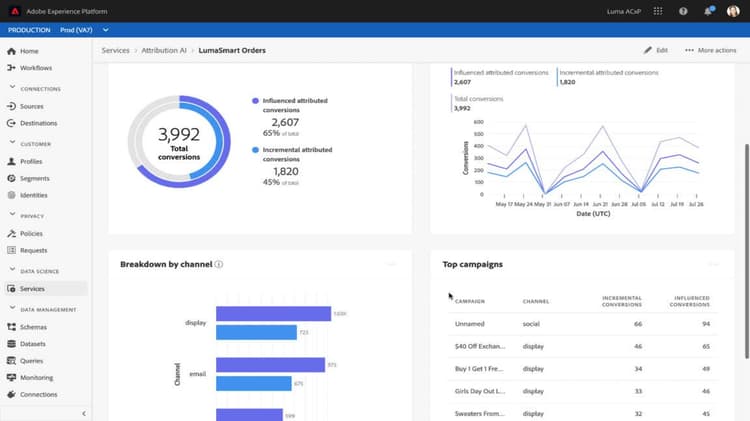Viewport: 750px width, 421px height.
Task: Open the help question mark icon
Action: tap(683, 11)
